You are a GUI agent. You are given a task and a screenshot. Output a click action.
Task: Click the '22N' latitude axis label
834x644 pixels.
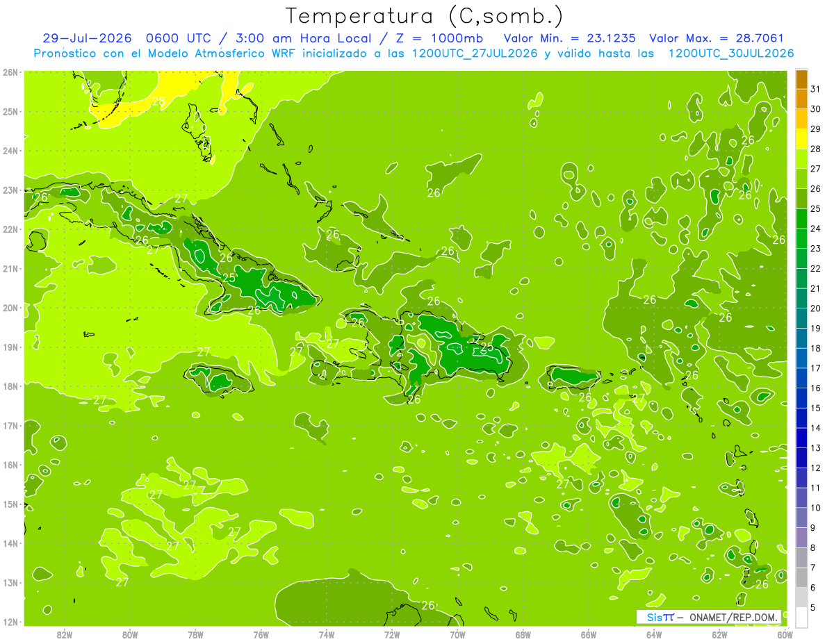pyautogui.click(x=10, y=229)
